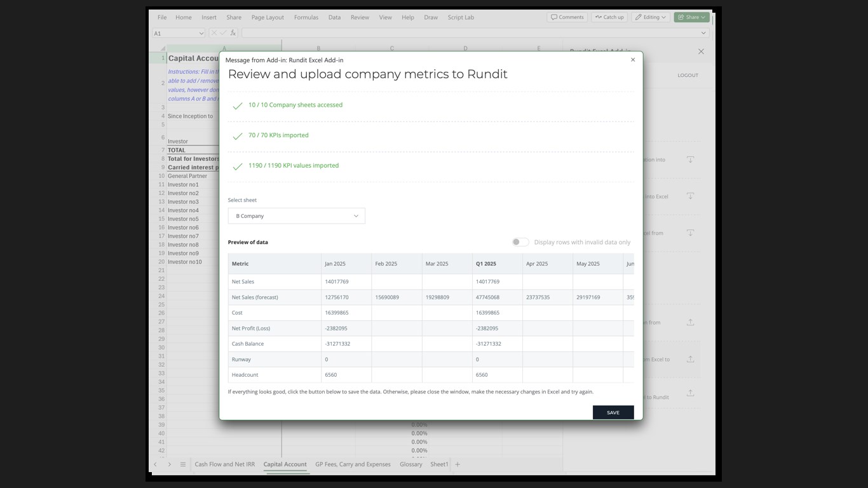Click the Apr 2025 column header

tap(537, 264)
